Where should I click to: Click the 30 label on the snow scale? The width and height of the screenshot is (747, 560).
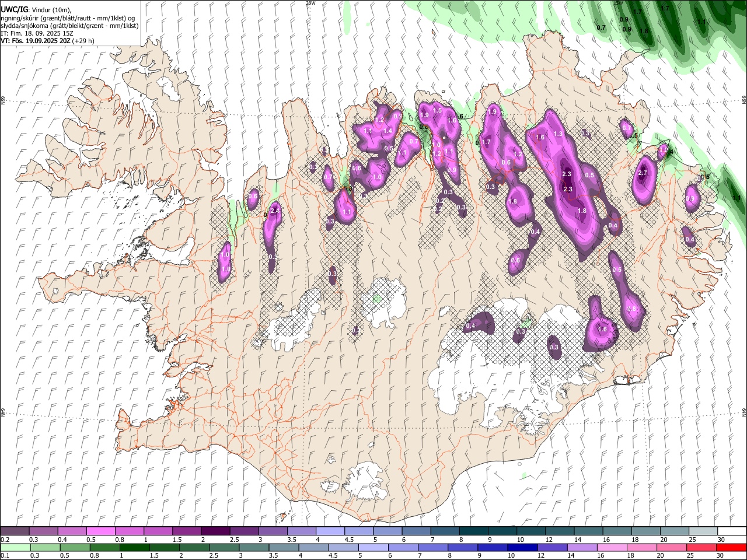(721, 540)
